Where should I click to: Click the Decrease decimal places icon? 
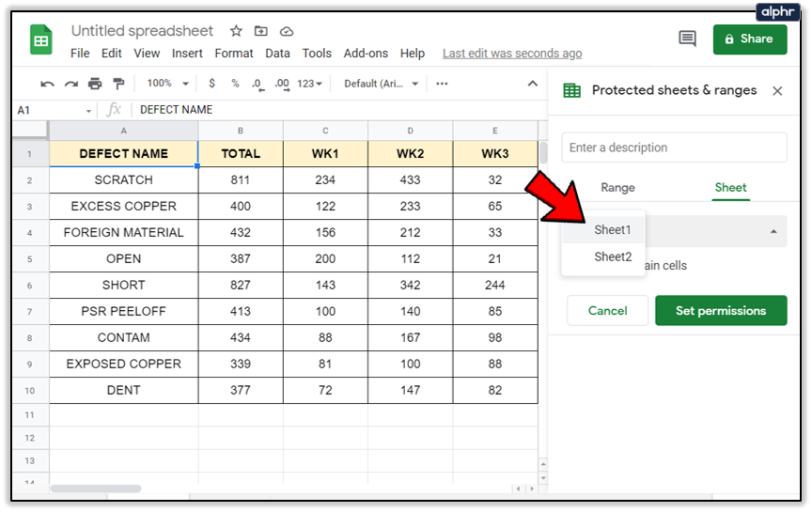(258, 84)
